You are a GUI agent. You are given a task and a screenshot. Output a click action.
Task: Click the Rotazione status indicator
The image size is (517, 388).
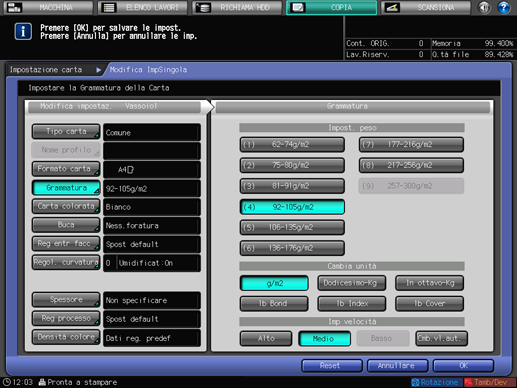[x=436, y=382]
